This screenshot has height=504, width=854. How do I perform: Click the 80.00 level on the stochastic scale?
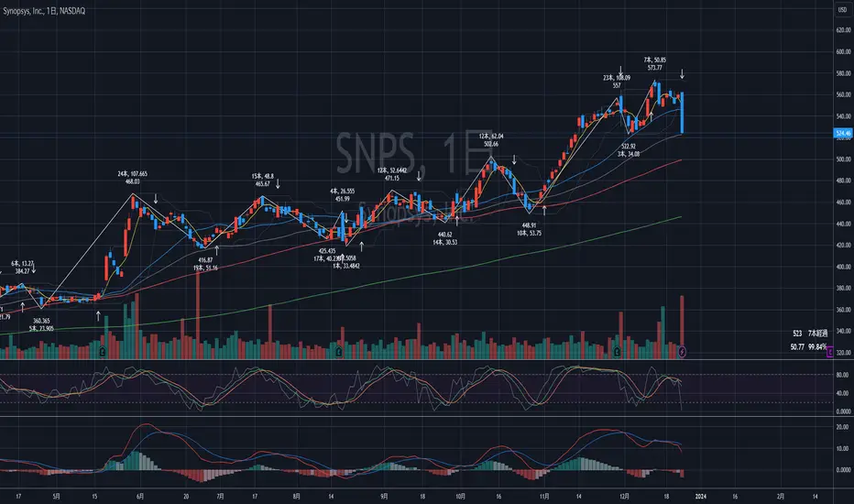point(844,375)
